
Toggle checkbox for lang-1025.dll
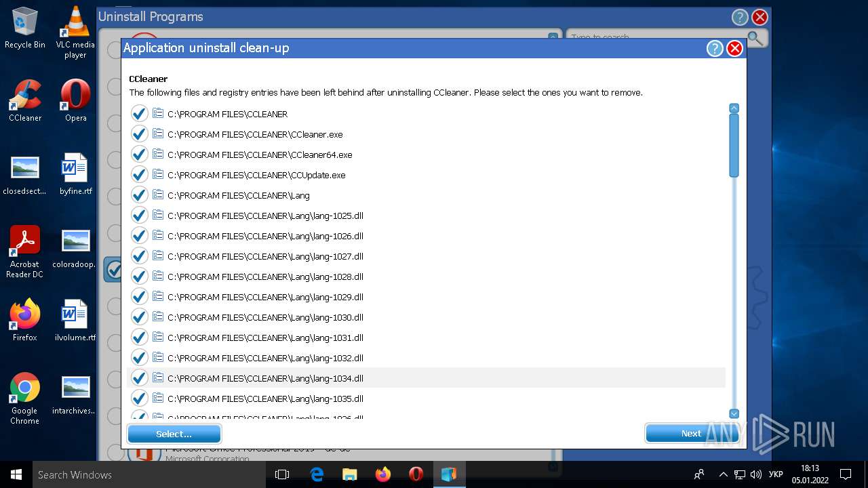(x=139, y=215)
